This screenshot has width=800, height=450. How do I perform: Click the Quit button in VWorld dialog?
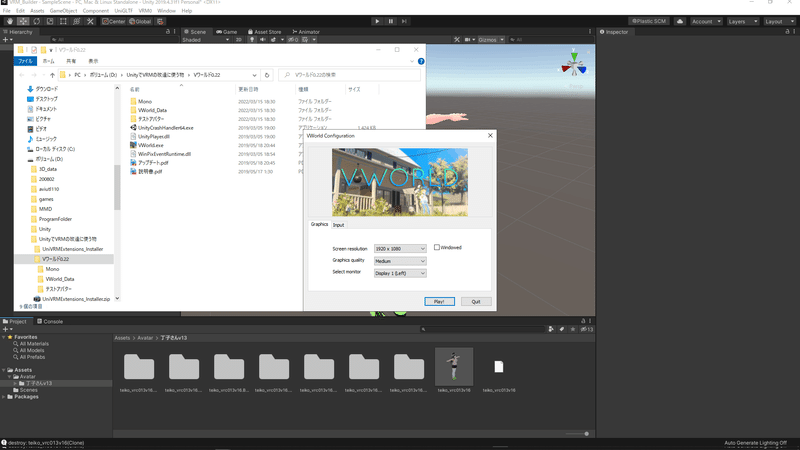pos(476,302)
